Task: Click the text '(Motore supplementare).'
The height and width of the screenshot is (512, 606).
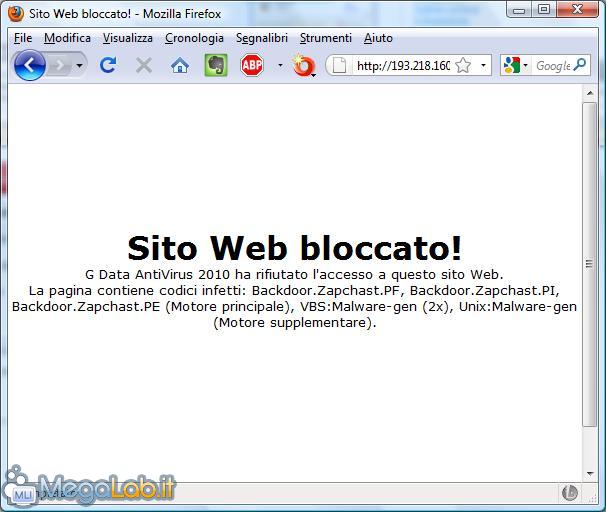Action: (x=294, y=322)
